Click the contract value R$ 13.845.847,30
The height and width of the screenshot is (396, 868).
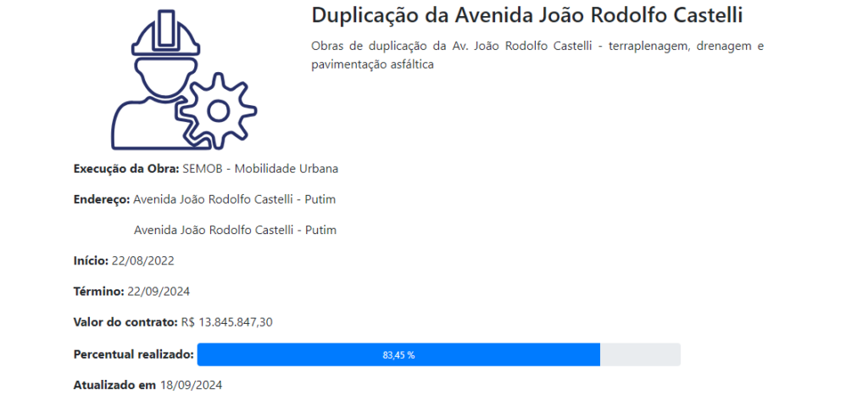(227, 322)
